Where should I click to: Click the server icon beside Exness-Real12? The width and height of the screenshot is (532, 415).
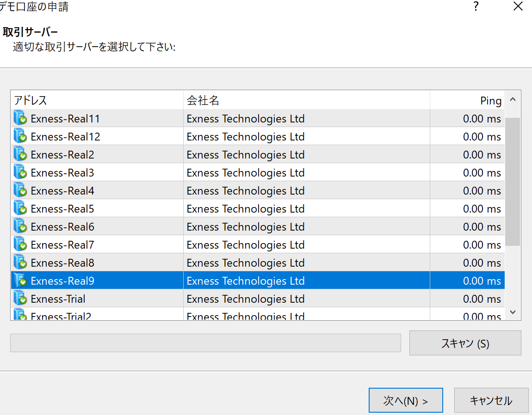point(20,136)
